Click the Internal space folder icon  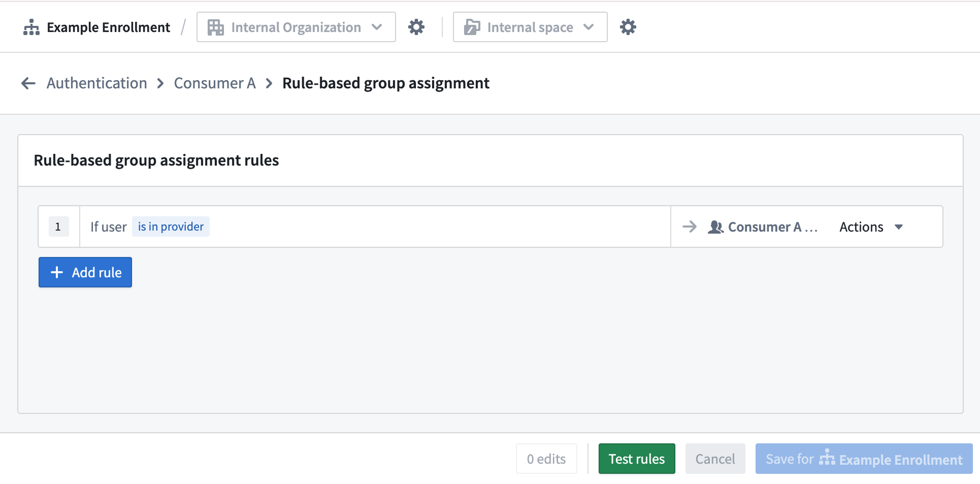[x=472, y=27]
